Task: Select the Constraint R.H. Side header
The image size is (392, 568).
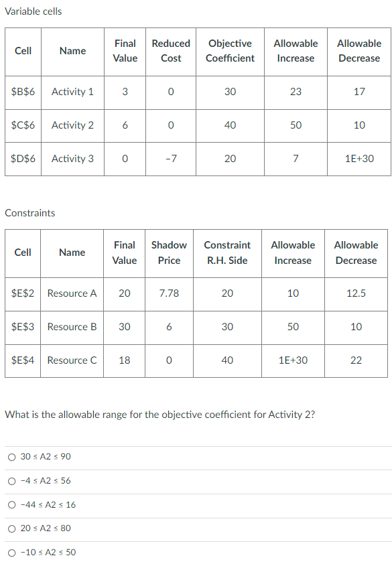Action: pos(227,253)
